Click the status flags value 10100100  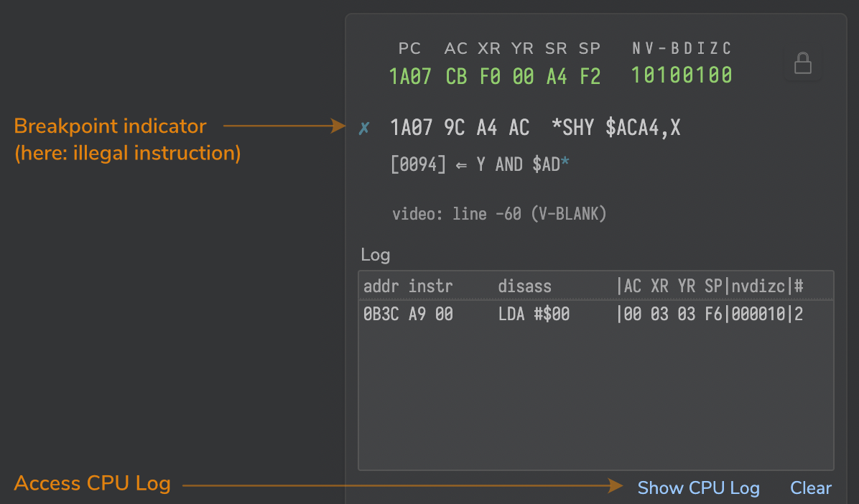(682, 75)
